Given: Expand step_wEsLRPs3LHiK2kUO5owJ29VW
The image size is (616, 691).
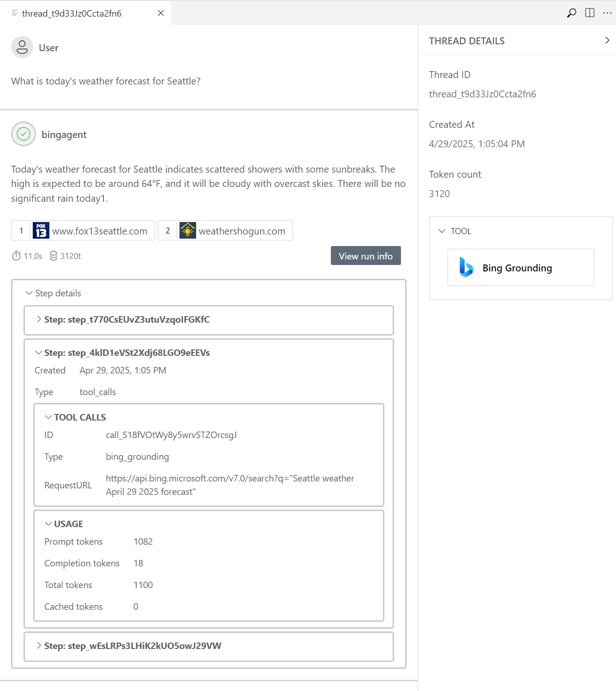Looking at the screenshot, I should 39,646.
